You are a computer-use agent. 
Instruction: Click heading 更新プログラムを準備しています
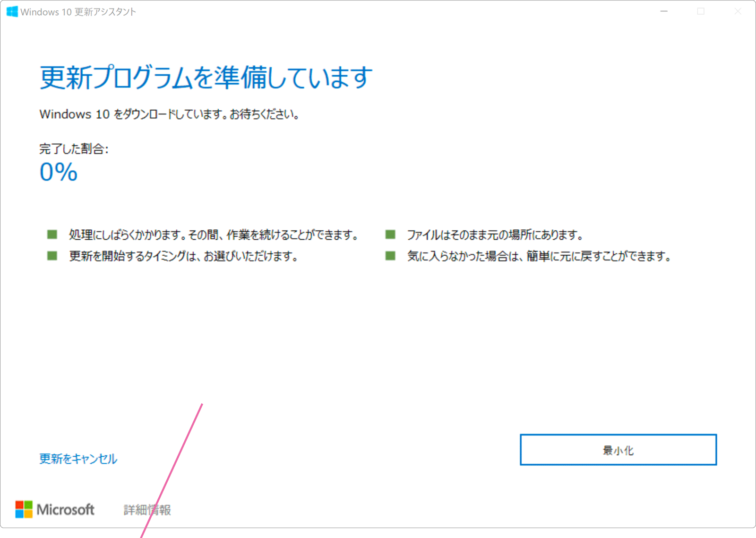(206, 77)
